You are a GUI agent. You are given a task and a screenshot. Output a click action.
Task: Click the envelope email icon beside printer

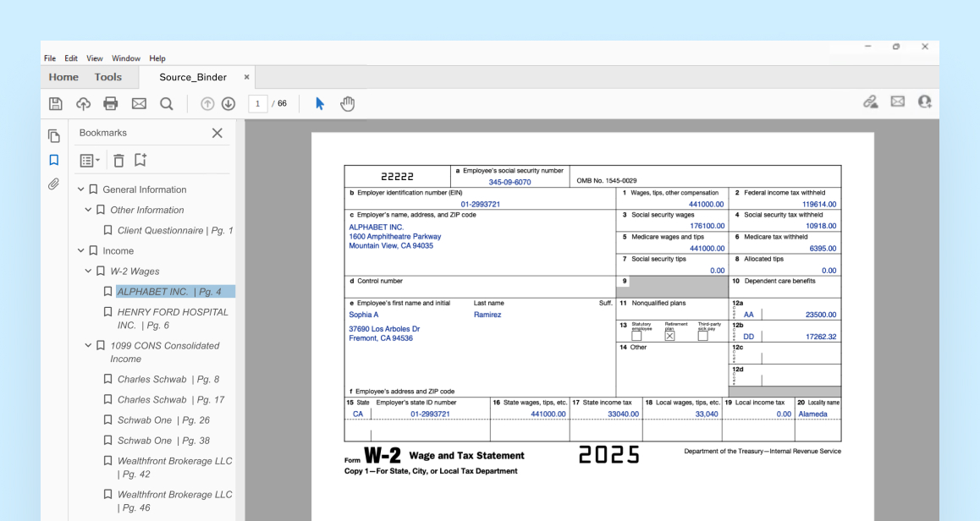[x=139, y=104]
